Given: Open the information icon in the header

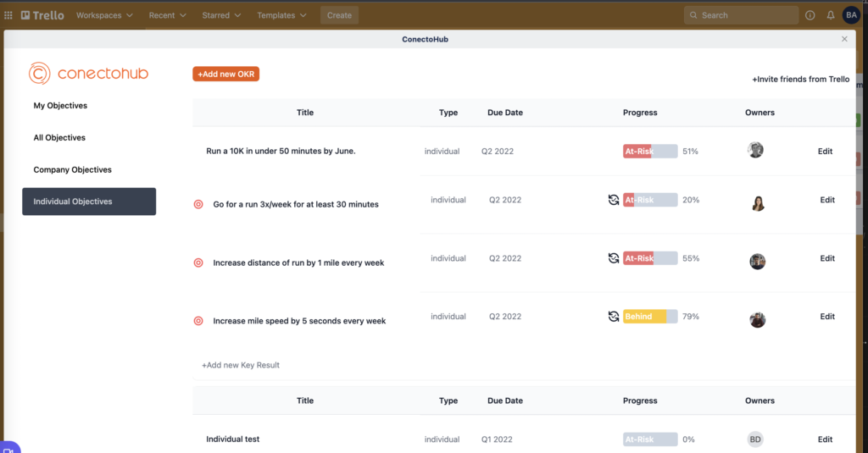Looking at the screenshot, I should click(810, 15).
